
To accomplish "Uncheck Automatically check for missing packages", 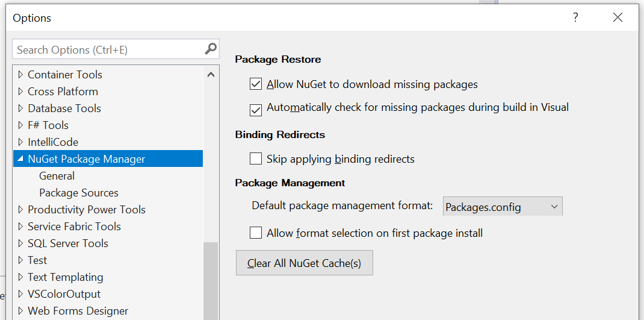I will tap(255, 110).
